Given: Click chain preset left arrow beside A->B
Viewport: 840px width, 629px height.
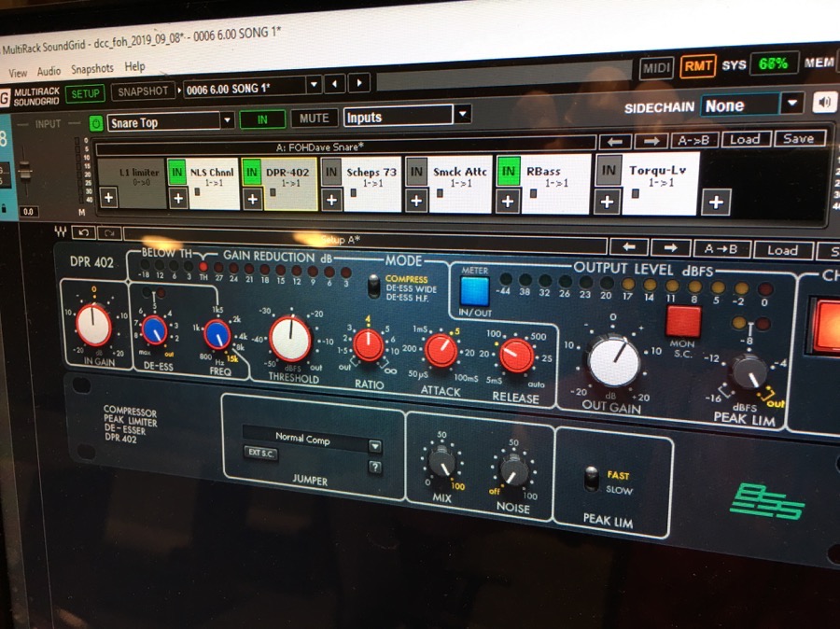Looking at the screenshot, I should [x=615, y=142].
